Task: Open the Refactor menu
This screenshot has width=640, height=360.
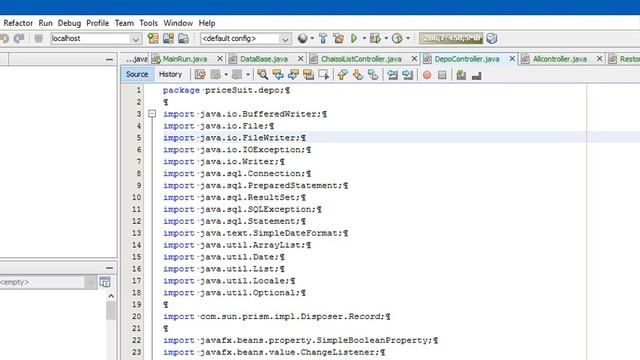Action: (18, 23)
